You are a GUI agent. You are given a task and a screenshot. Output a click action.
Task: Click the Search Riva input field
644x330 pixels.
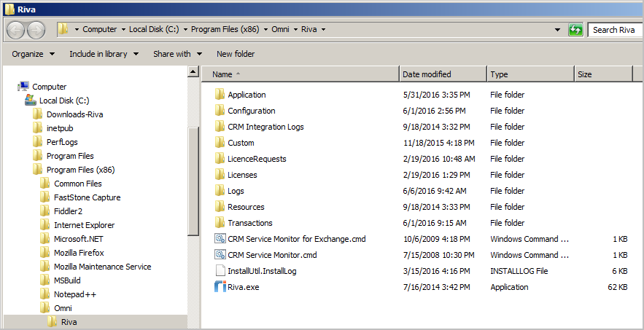pos(616,30)
